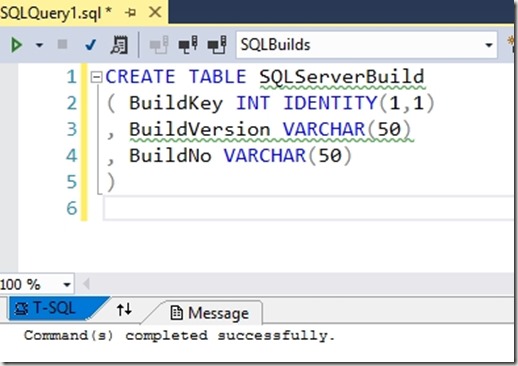The width and height of the screenshot is (518, 366).
Task: Click the SQLServerBuild table name
Action: 342,77
